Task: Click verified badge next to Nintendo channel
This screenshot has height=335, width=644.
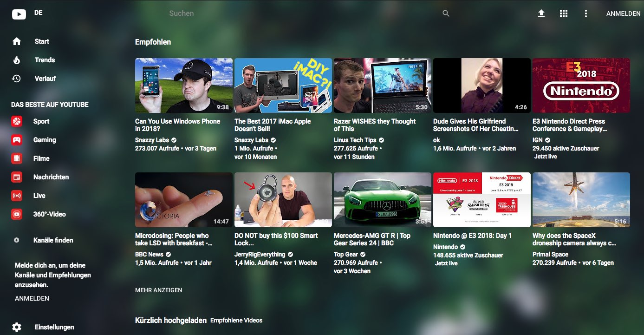Action: 463,247
